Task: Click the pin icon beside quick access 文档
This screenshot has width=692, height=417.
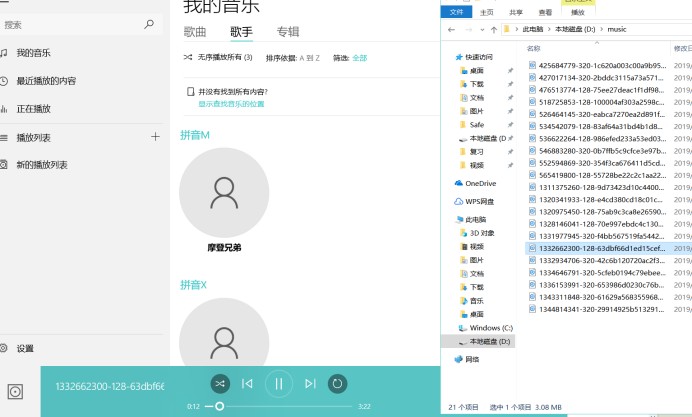Action: tap(511, 98)
